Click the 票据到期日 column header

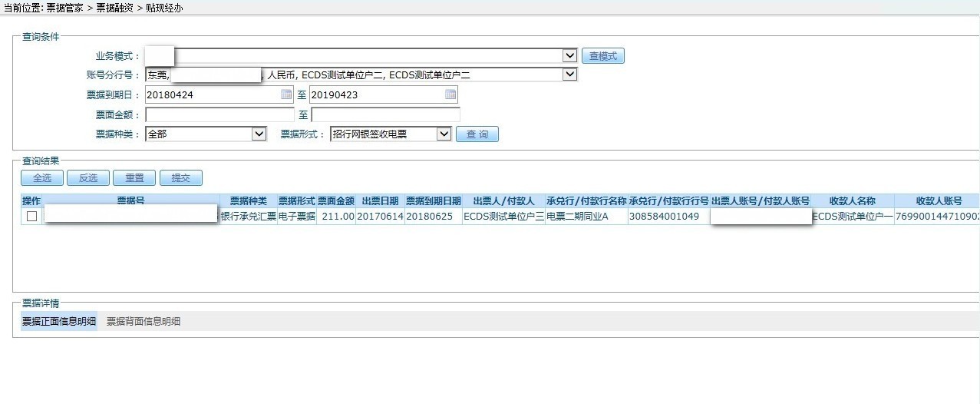(x=434, y=200)
